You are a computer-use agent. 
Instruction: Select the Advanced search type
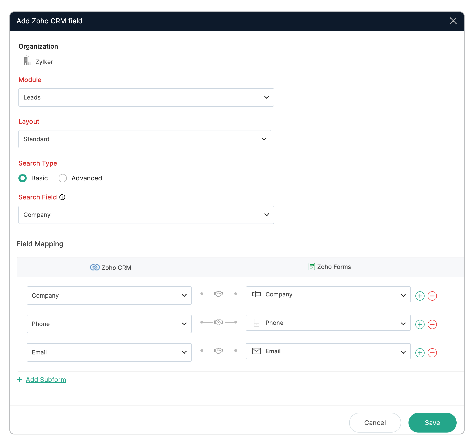coord(62,178)
